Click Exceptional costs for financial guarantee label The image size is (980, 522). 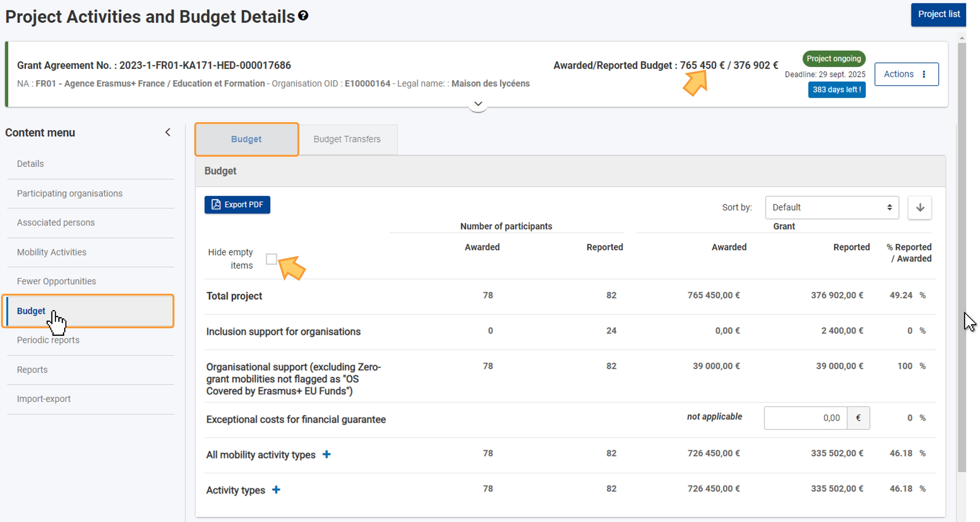[296, 419]
